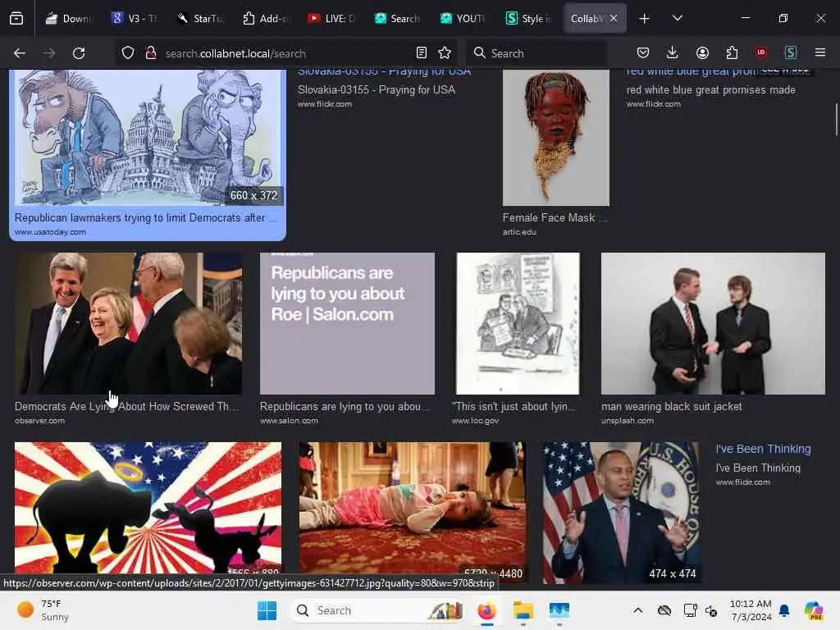Image resolution: width=840 pixels, height=630 pixels.
Task: Switch to the Downl tab
Action: (68, 18)
